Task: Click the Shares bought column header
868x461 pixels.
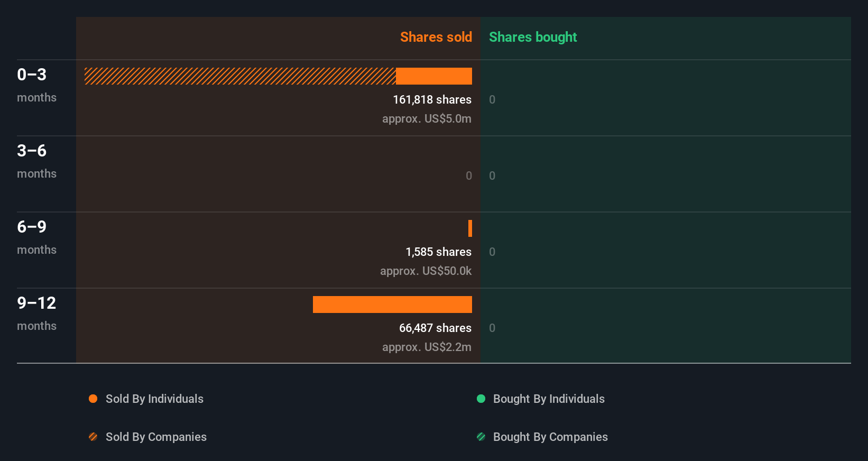Action: [x=533, y=37]
